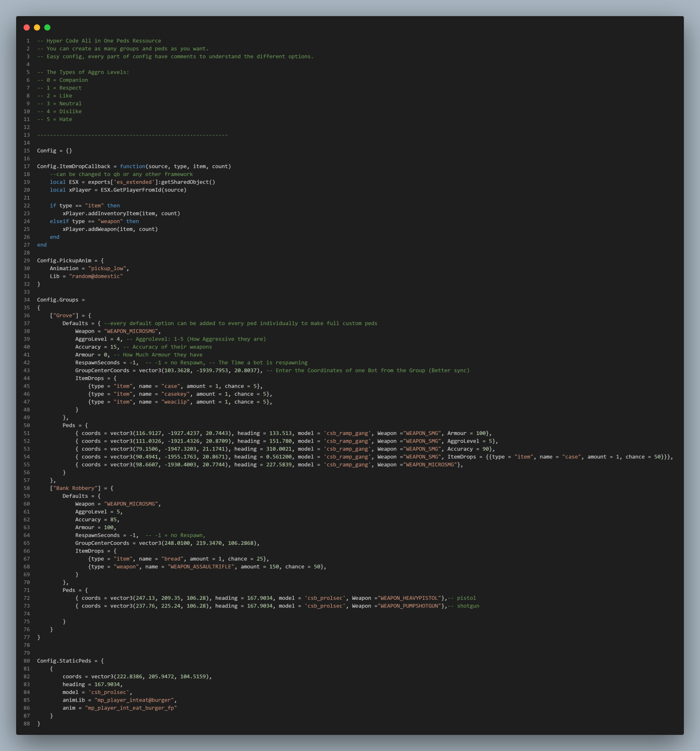This screenshot has width=700, height=751.
Task: Click line number 17 in gutter
Action: 27,166
